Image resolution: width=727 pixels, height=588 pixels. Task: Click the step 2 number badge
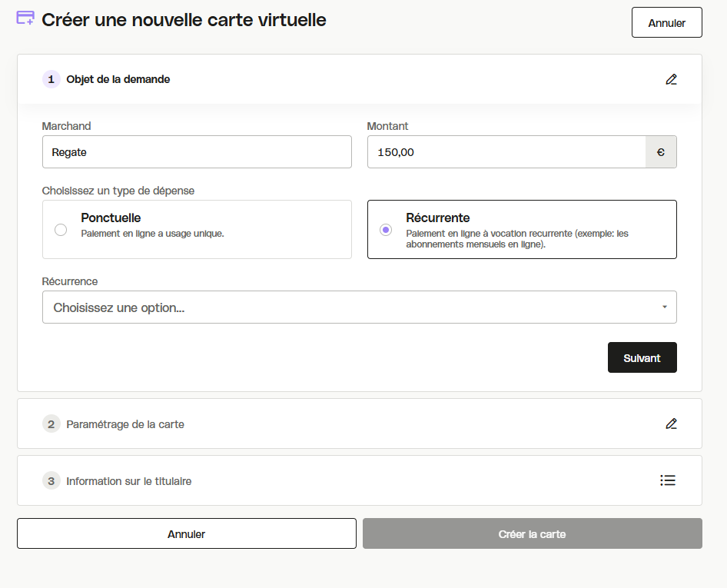51,424
